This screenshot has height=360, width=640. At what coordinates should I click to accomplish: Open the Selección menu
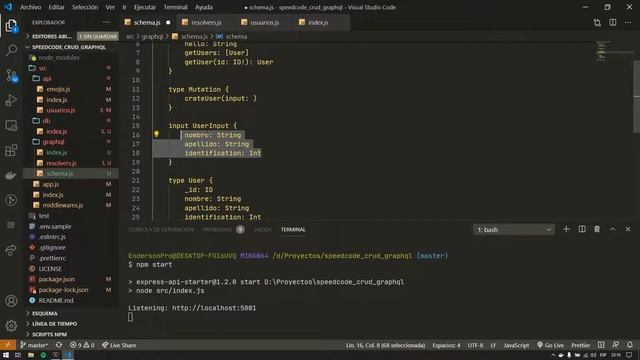(x=85, y=7)
